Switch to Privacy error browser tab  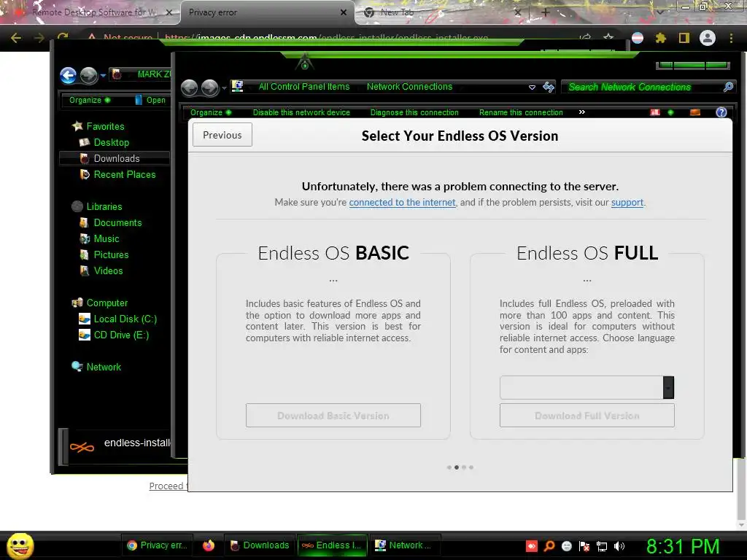point(267,12)
